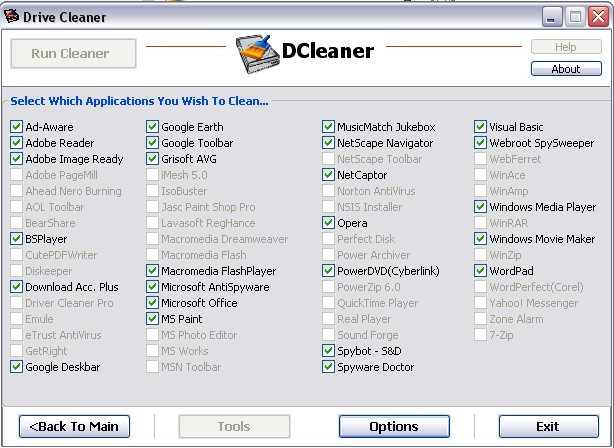Image resolution: width=614 pixels, height=448 pixels.
Task: Click the disabled Adobe PageMill checkbox
Action: click(x=16, y=175)
